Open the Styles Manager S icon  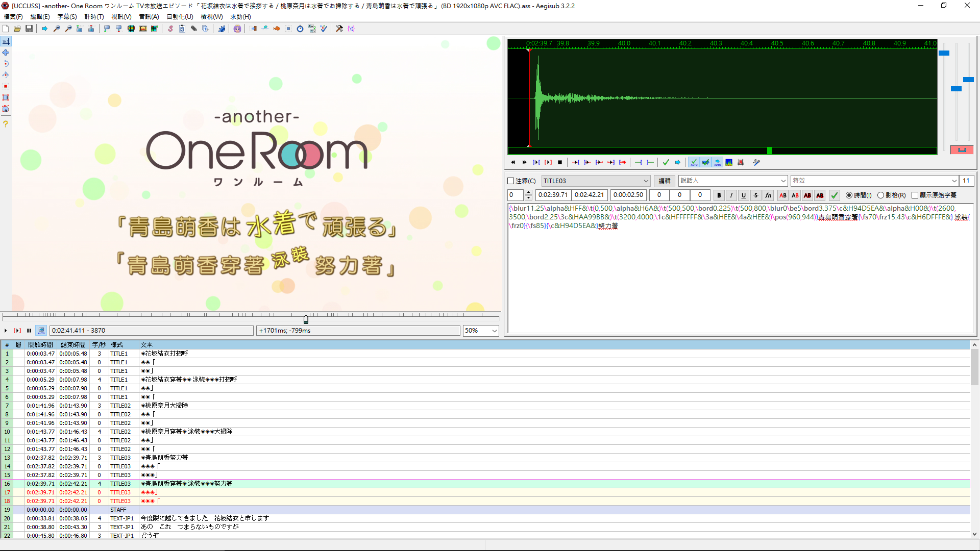pos(170,29)
